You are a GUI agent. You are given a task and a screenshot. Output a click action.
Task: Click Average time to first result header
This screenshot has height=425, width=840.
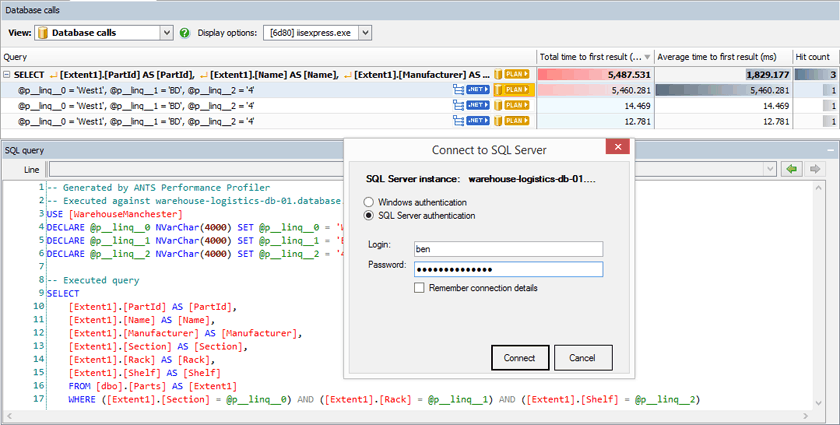(x=724, y=57)
